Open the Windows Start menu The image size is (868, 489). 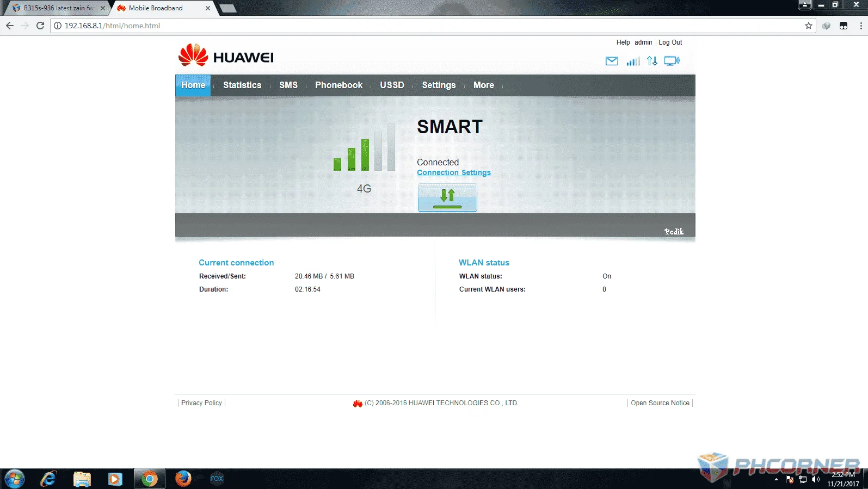pos(14,479)
